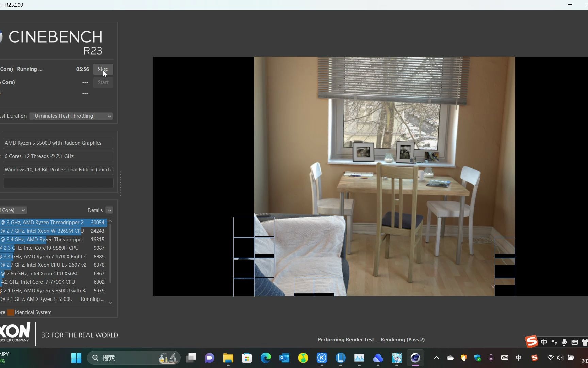Image resolution: width=588 pixels, height=368 pixels.
Task: Open the Windows Start menu
Action: tap(76, 358)
